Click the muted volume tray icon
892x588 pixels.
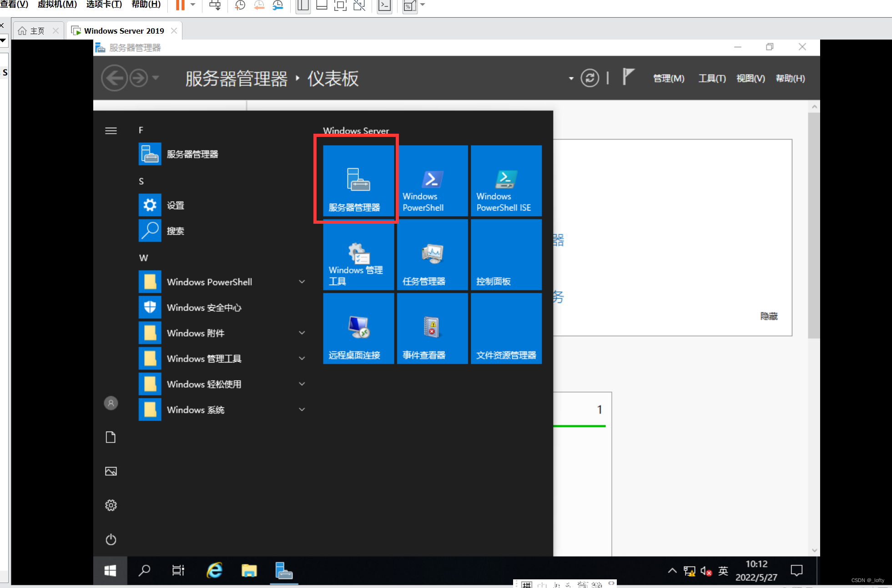pyautogui.click(x=706, y=571)
